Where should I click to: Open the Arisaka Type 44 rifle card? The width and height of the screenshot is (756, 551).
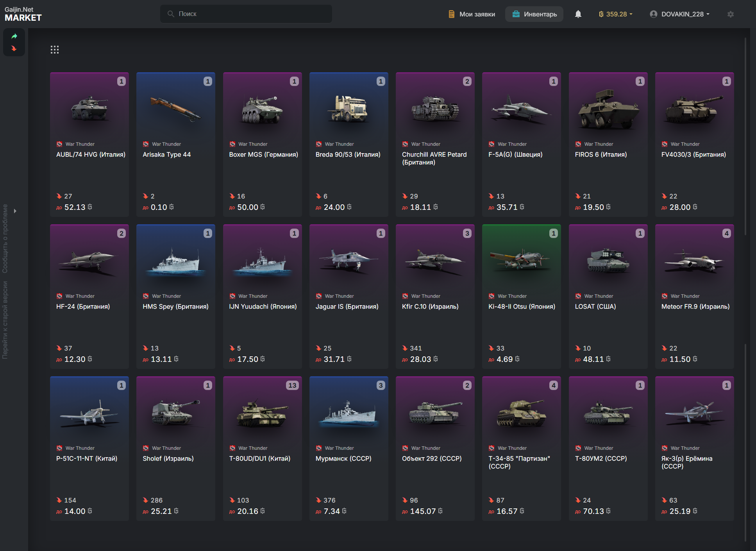(x=176, y=145)
